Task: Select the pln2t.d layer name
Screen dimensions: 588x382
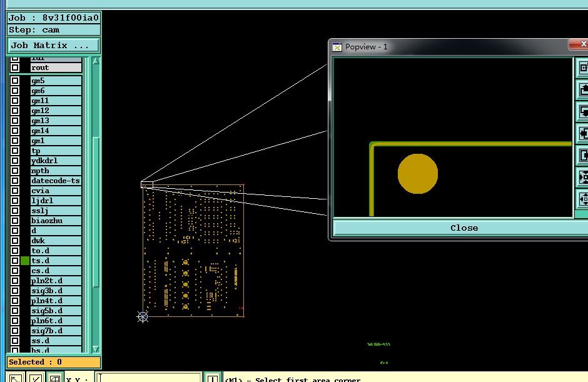Action: pos(56,281)
